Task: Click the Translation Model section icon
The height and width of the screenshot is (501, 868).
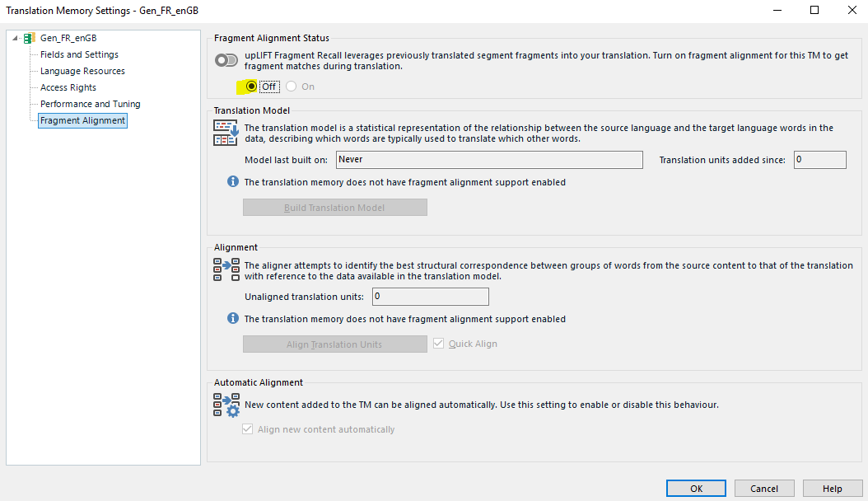Action: (226, 133)
